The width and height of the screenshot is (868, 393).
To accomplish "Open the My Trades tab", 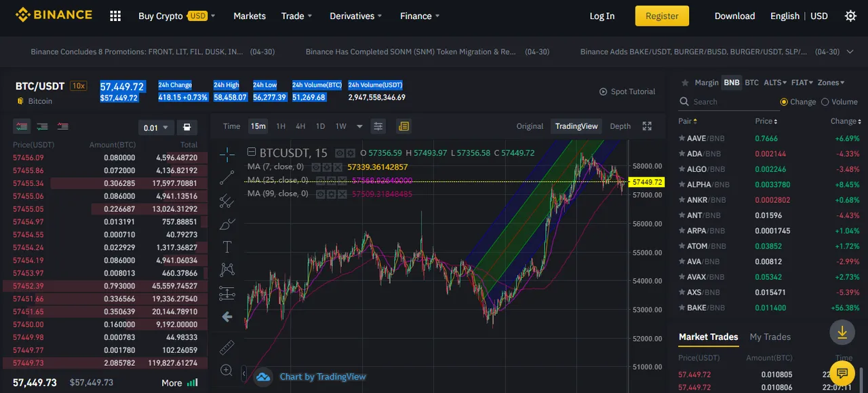I will 770,337.
